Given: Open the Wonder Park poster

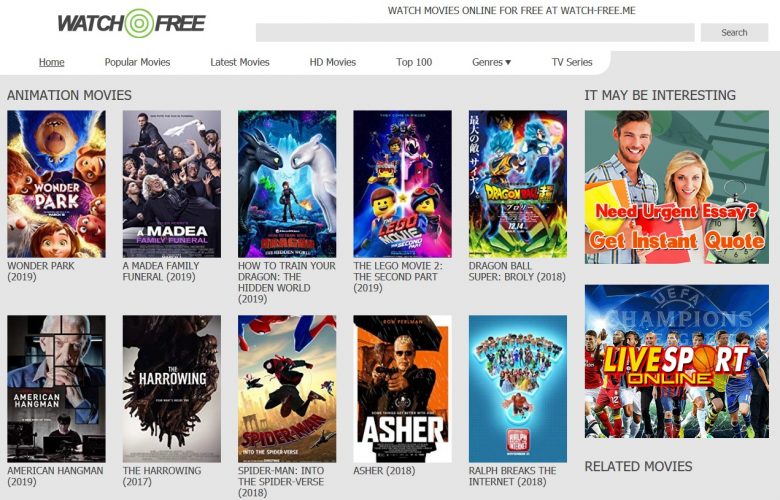Looking at the screenshot, I should point(56,184).
